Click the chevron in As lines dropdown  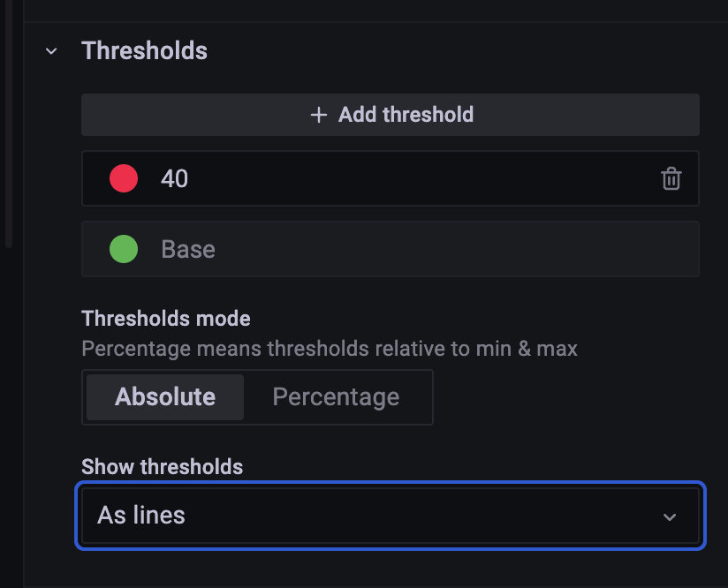670,516
